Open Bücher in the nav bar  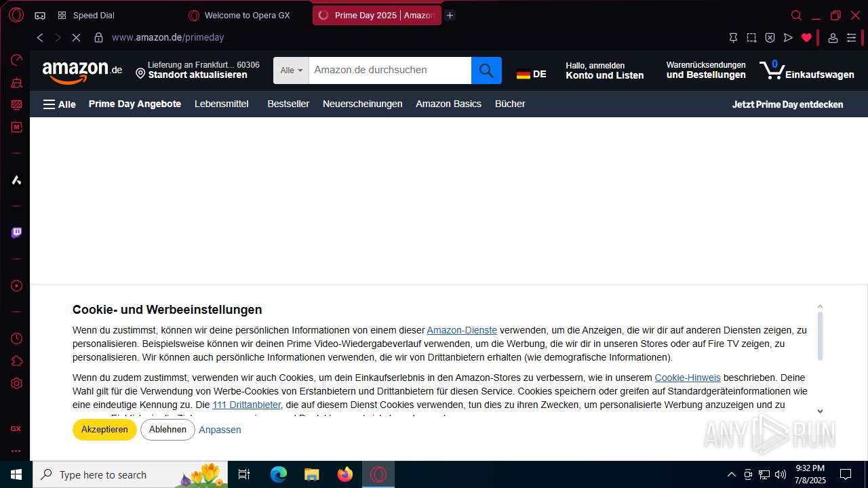pos(510,104)
